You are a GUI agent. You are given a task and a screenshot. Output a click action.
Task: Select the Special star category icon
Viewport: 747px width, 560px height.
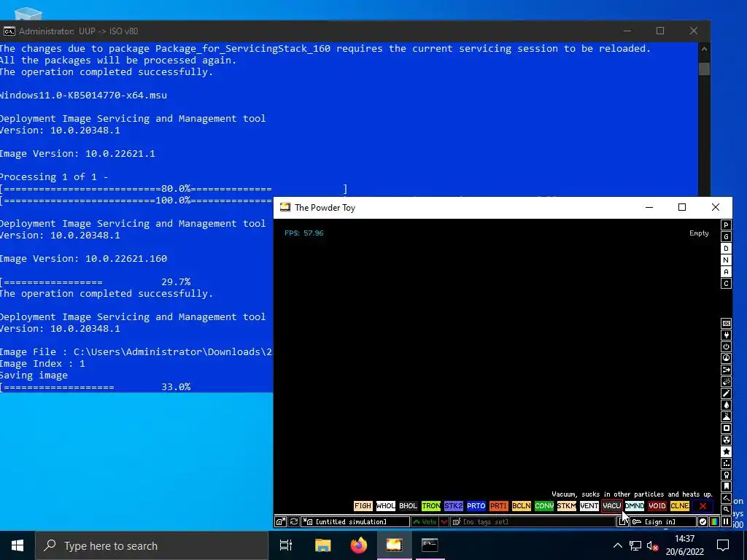[x=726, y=451]
